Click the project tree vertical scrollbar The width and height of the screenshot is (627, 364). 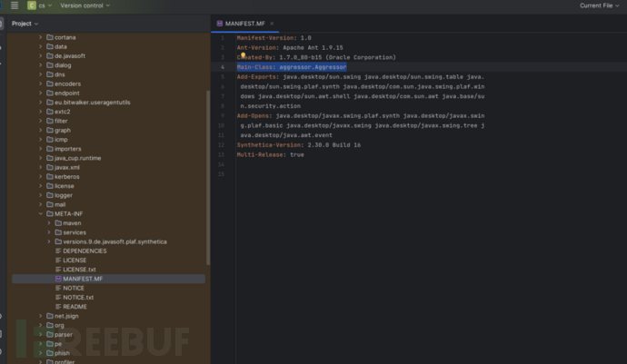point(209,182)
